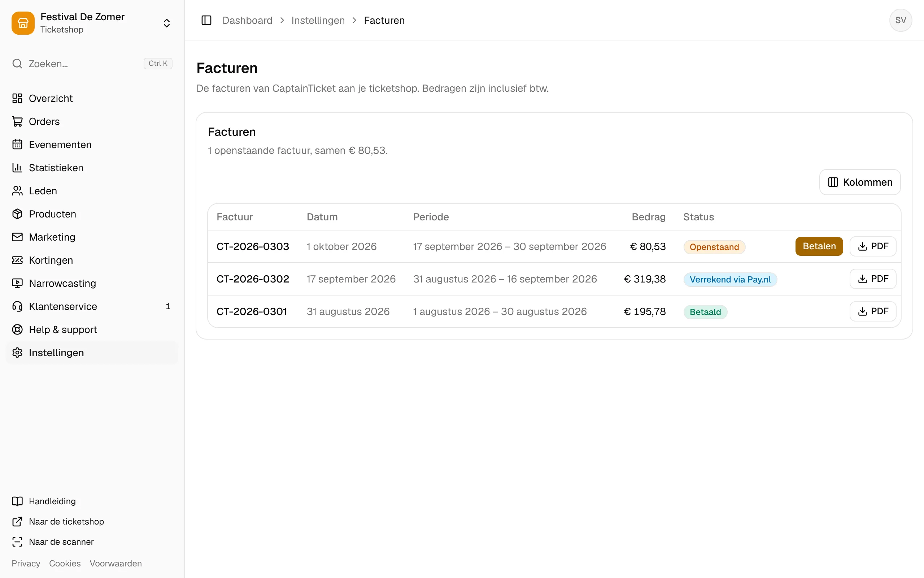This screenshot has width=924, height=578.
Task: Select invoice number CT-2026-0302
Action: (x=253, y=279)
